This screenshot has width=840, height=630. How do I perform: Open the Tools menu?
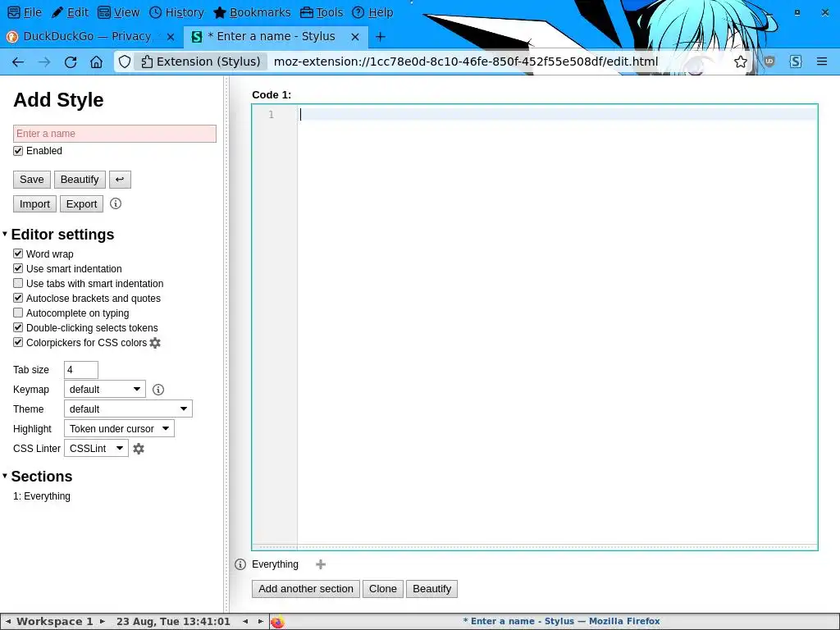tap(322, 12)
